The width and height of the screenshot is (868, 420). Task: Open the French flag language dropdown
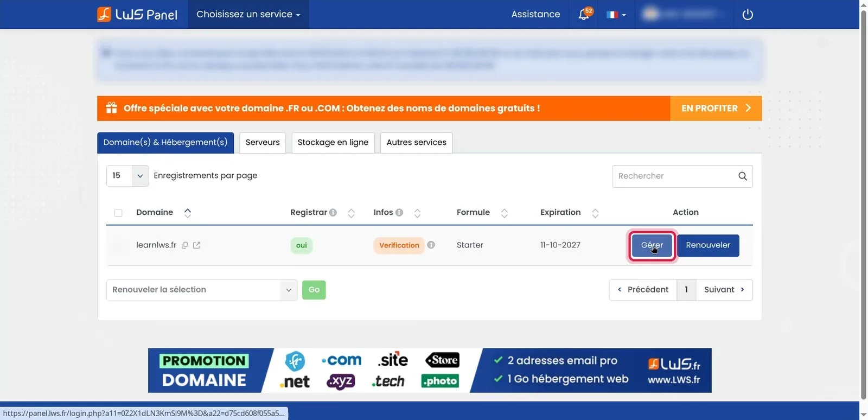pos(616,15)
